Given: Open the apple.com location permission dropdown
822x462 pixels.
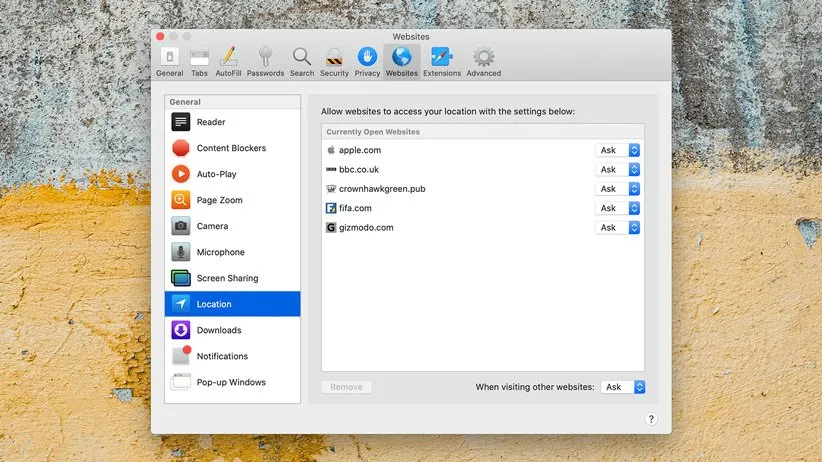Looking at the screenshot, I should [x=618, y=150].
